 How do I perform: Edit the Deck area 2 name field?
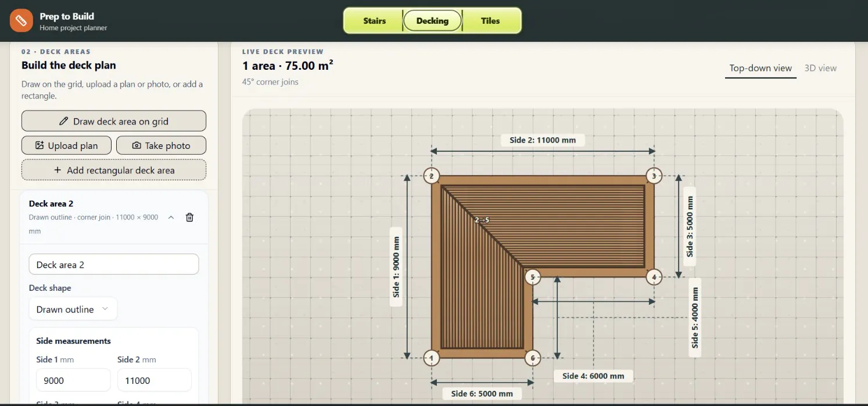[x=114, y=264]
